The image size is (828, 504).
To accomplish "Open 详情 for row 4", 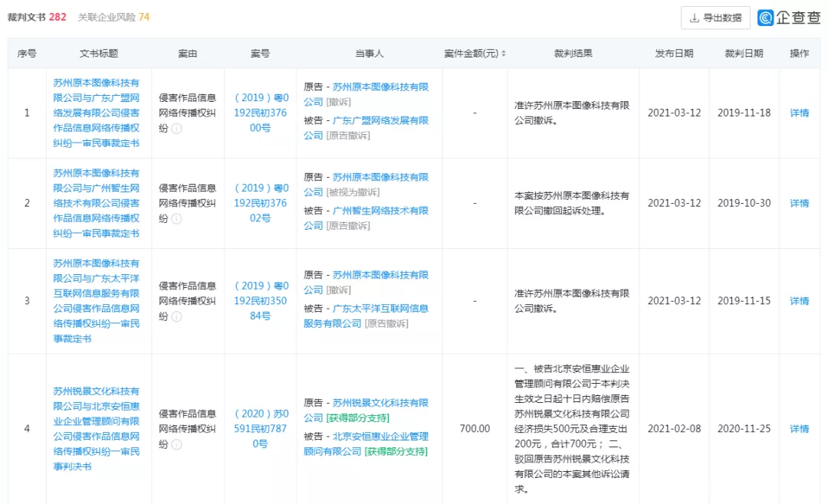I will coord(799,429).
